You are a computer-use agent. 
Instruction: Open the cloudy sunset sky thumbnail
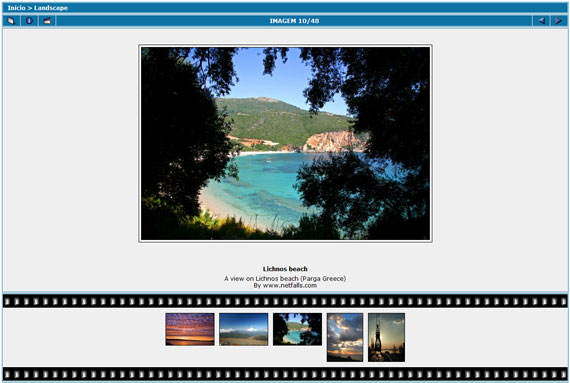click(x=345, y=337)
